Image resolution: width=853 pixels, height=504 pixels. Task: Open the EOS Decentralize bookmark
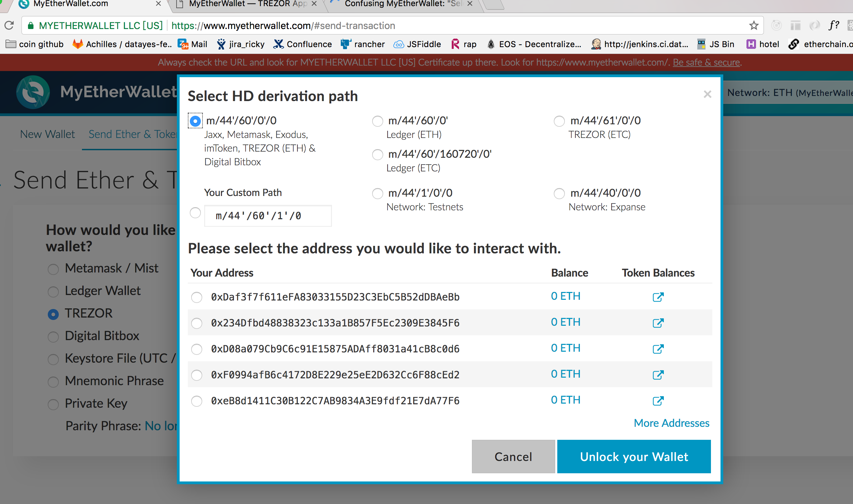point(534,44)
